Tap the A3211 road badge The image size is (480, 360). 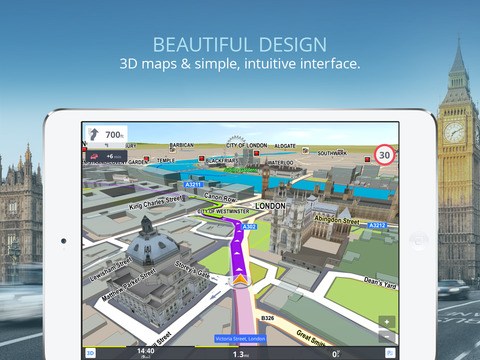pos(193,185)
